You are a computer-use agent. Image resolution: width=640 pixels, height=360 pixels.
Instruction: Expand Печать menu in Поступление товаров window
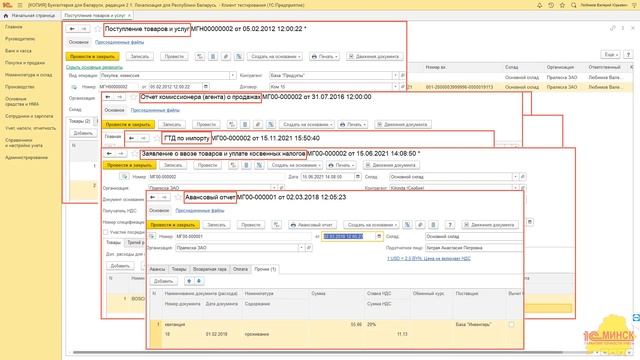(324, 56)
